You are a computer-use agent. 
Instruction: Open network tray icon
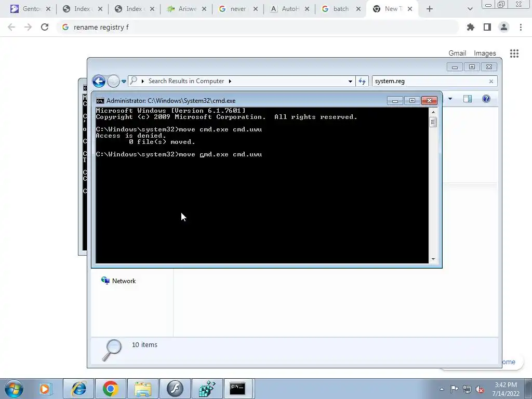pos(467,389)
